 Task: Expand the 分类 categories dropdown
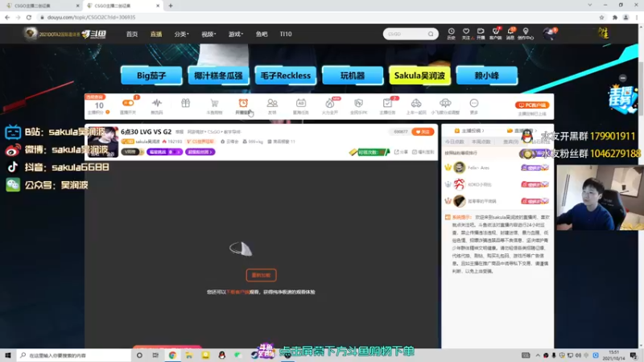click(181, 34)
